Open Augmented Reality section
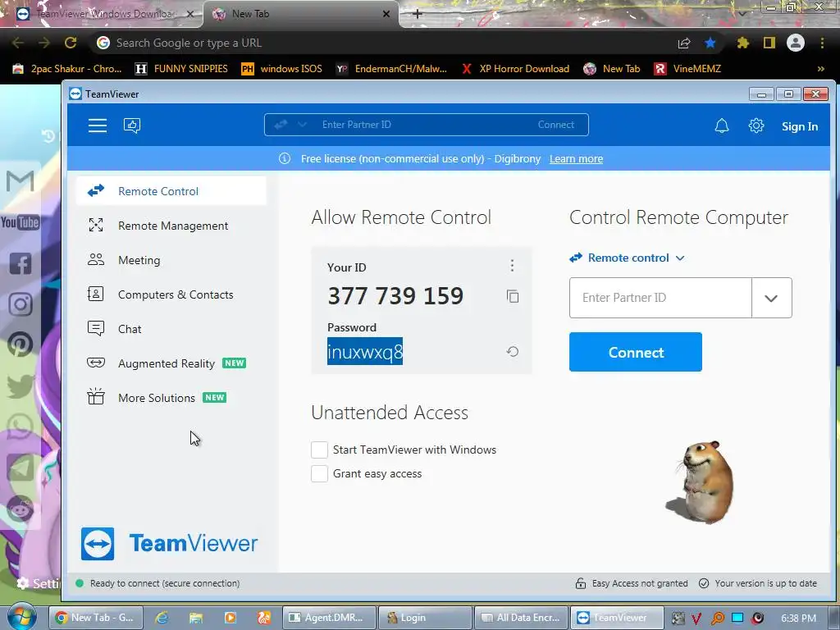 (x=171, y=363)
